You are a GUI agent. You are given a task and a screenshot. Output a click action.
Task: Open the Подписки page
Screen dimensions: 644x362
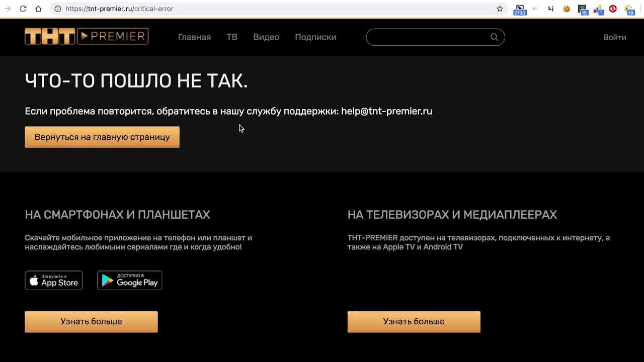coord(315,37)
